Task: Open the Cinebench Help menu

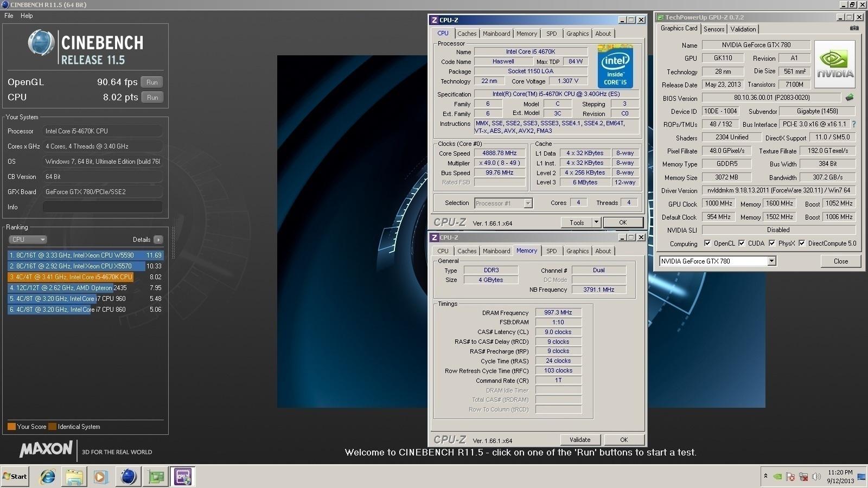Action: pyautogui.click(x=27, y=16)
